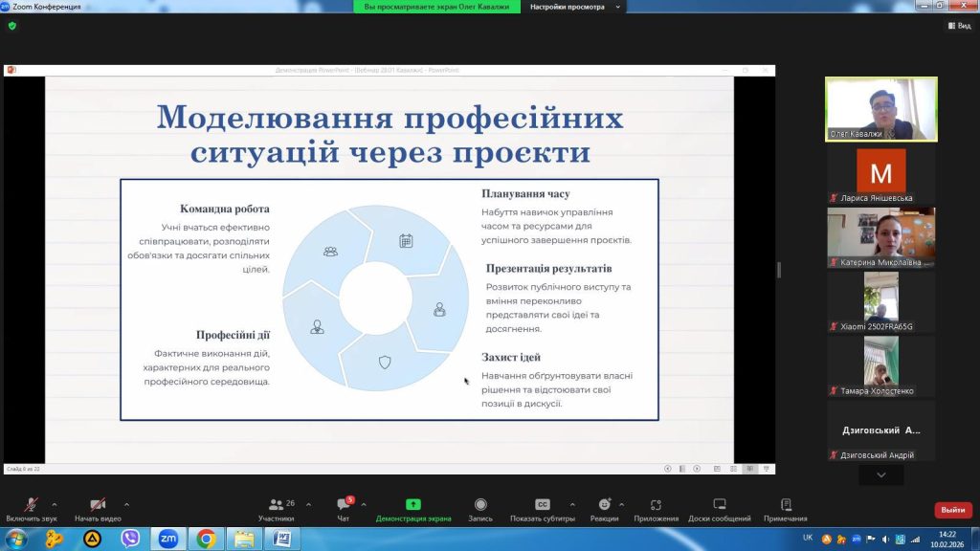Open Реакции reactions icon

[604, 505]
